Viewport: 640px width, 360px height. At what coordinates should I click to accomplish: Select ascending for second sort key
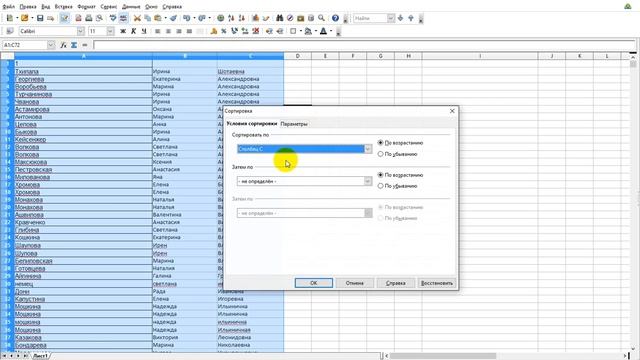tap(380, 175)
